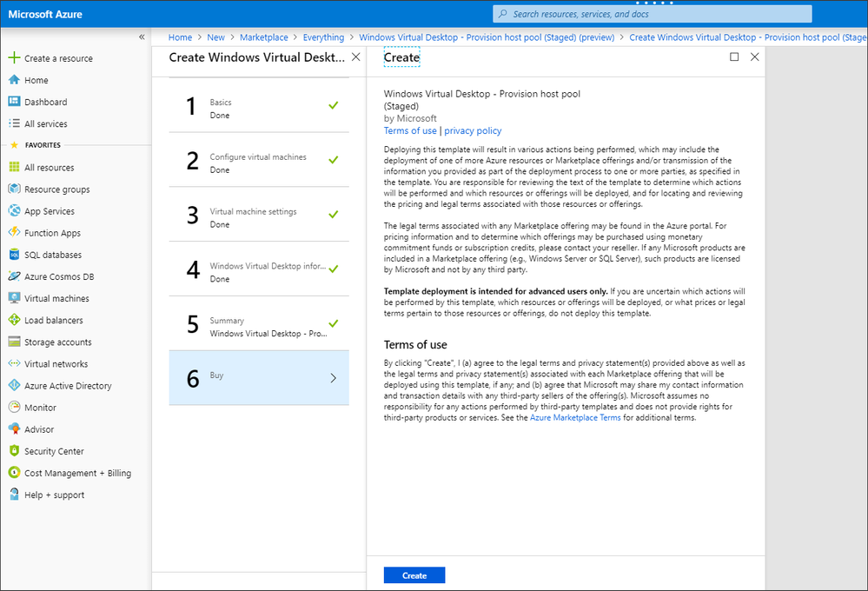Open the Azure Marketplace Terms link
The image size is (868, 591).
coord(575,418)
